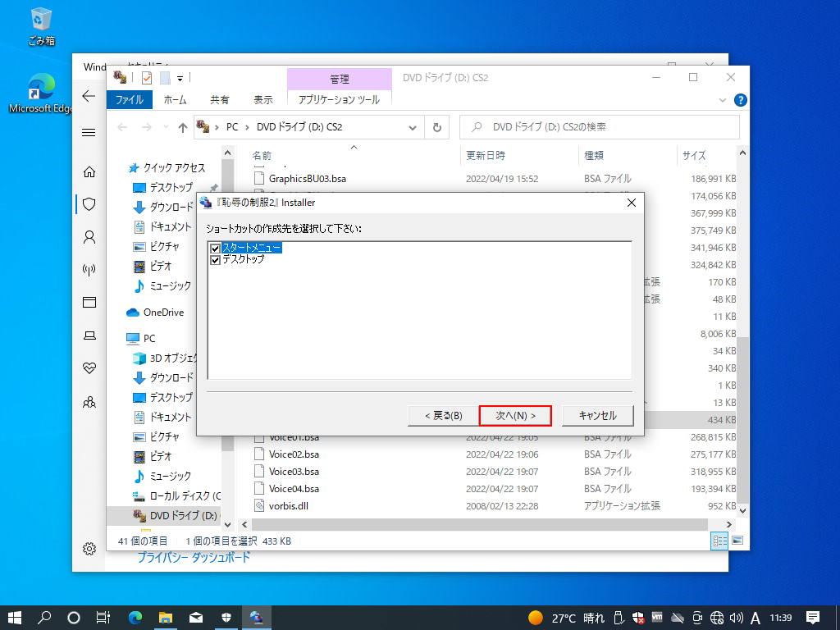The image size is (840, 630).
Task: Open the Windows Start menu
Action: pos(15,618)
